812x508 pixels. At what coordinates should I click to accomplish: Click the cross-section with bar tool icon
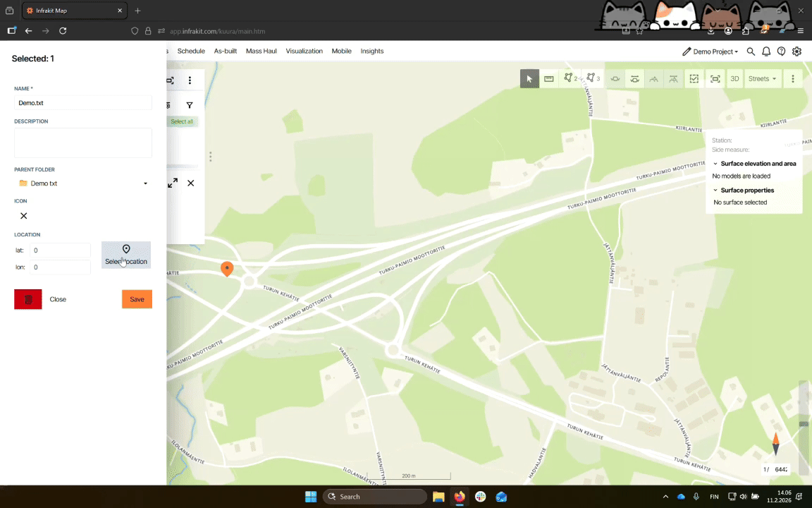[634, 79]
